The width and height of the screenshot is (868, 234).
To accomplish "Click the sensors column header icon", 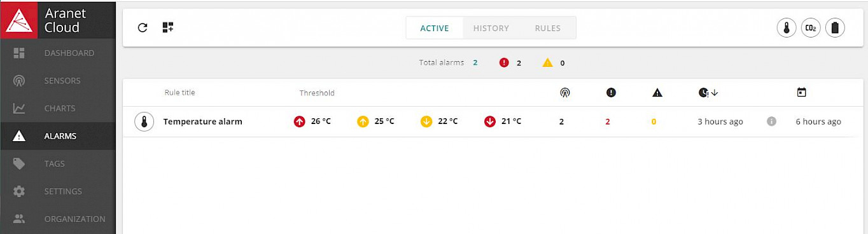I will pos(564,93).
